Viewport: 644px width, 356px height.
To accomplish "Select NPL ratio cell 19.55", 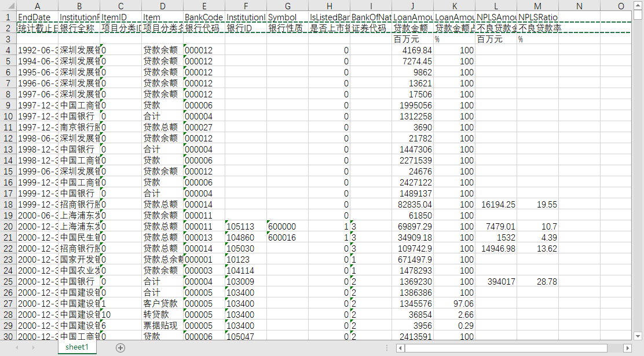I will click(537, 204).
